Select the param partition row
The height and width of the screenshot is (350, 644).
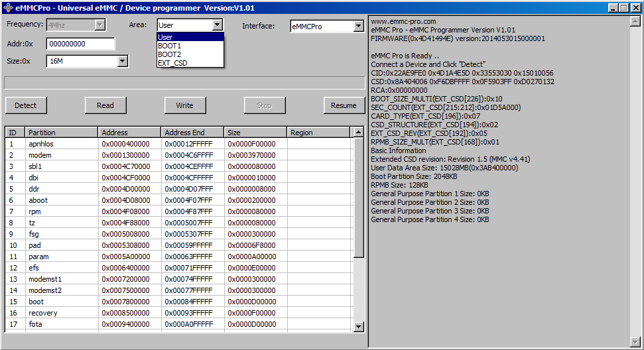178,257
